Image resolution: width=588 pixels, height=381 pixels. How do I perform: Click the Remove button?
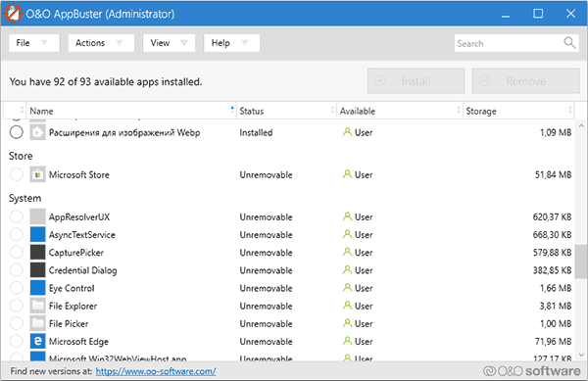(525, 81)
